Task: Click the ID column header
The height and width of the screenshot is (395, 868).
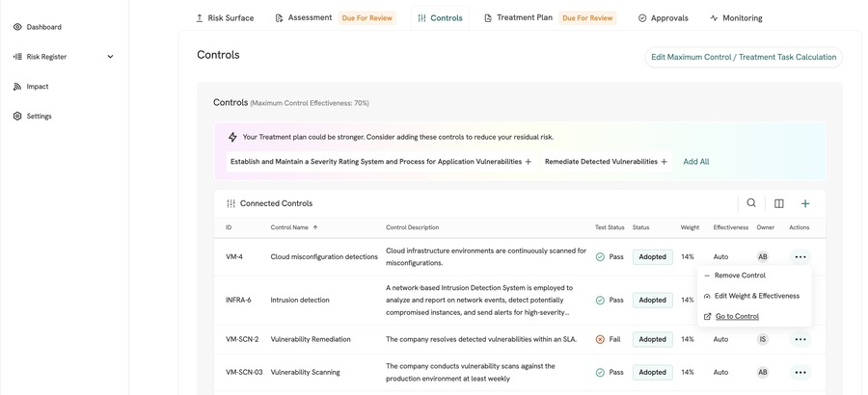Action: (229, 227)
